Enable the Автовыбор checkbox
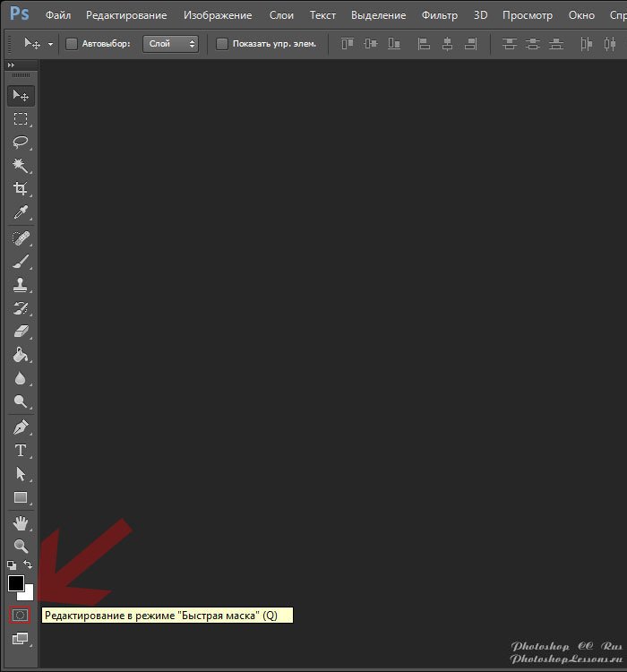The image size is (627, 672). [72, 44]
